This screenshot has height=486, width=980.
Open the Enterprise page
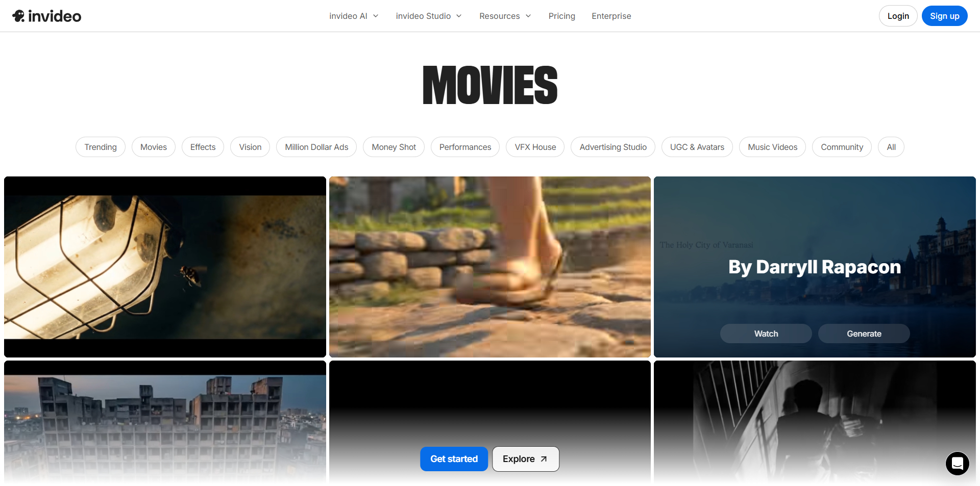(x=611, y=16)
